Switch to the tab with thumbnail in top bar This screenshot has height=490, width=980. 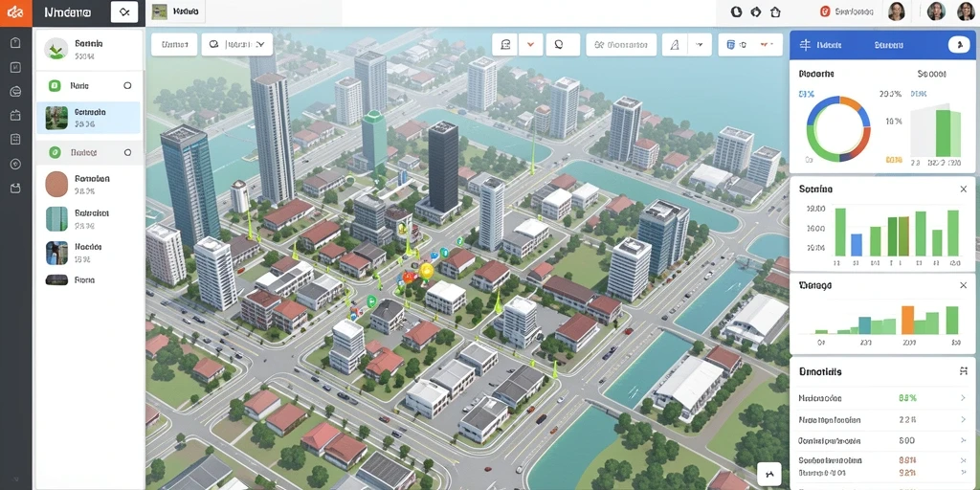coord(176,11)
